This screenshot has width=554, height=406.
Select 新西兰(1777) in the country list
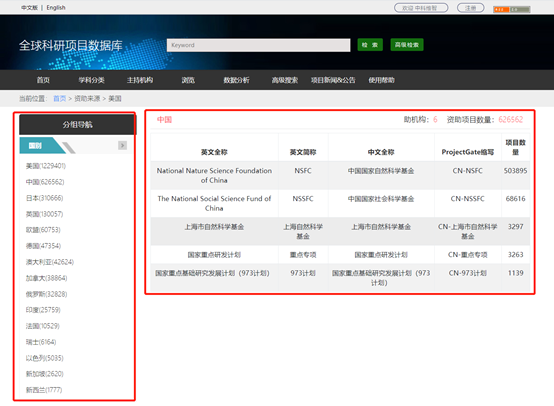(x=44, y=390)
